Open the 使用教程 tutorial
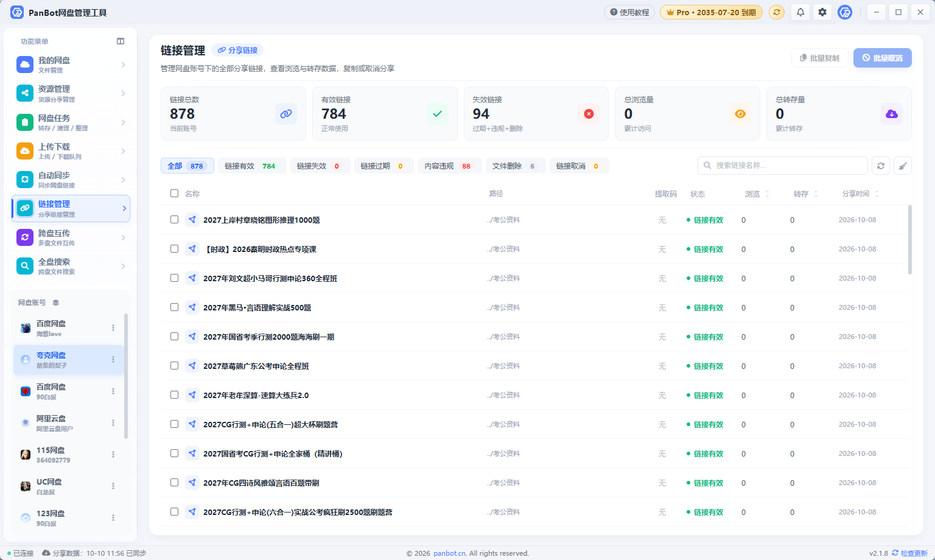Viewport: 935px width, 560px height. pyautogui.click(x=629, y=12)
